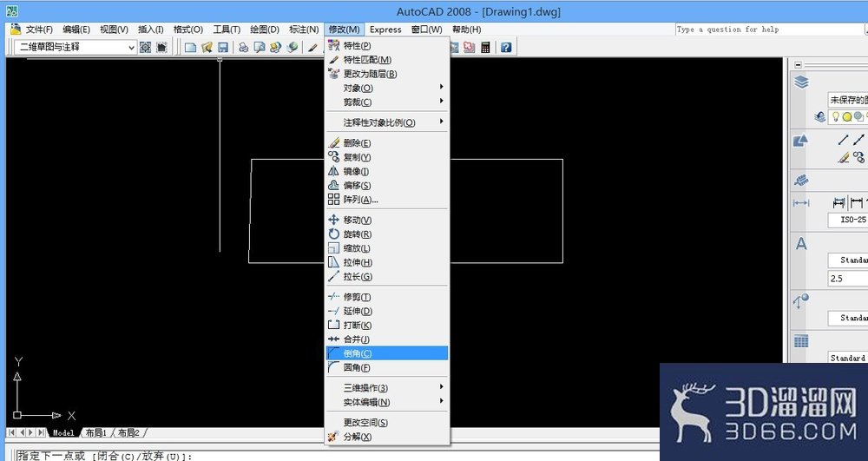Click the Plot Preview toolbar icon
This screenshot has height=461, width=868.
tap(259, 48)
